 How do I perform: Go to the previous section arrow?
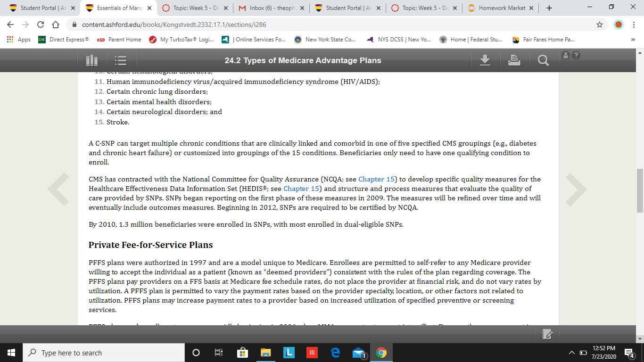pyautogui.click(x=58, y=189)
